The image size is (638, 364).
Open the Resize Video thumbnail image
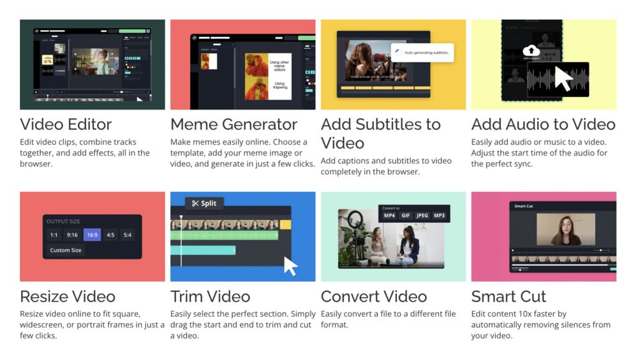coord(93,237)
